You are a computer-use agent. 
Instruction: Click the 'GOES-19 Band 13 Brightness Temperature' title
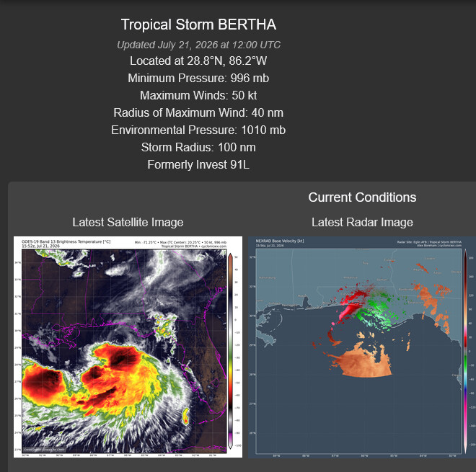click(66, 241)
